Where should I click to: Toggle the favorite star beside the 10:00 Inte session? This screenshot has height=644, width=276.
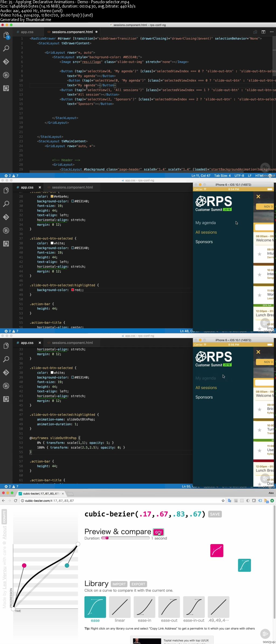[260, 274]
